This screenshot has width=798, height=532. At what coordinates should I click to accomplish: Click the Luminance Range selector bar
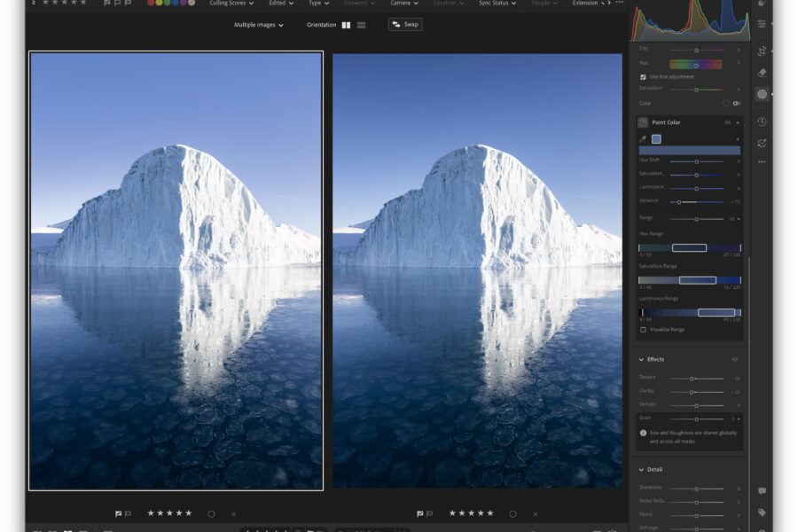point(690,313)
